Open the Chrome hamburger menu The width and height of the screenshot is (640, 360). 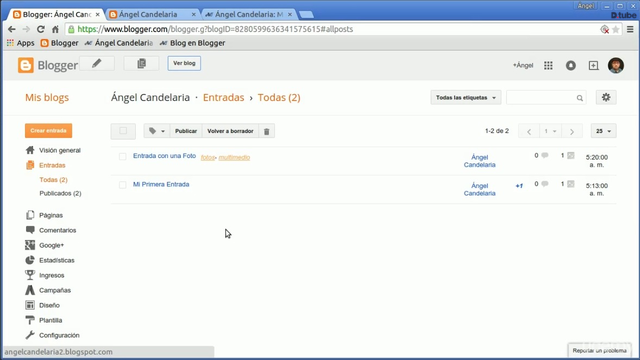pyautogui.click(x=630, y=29)
